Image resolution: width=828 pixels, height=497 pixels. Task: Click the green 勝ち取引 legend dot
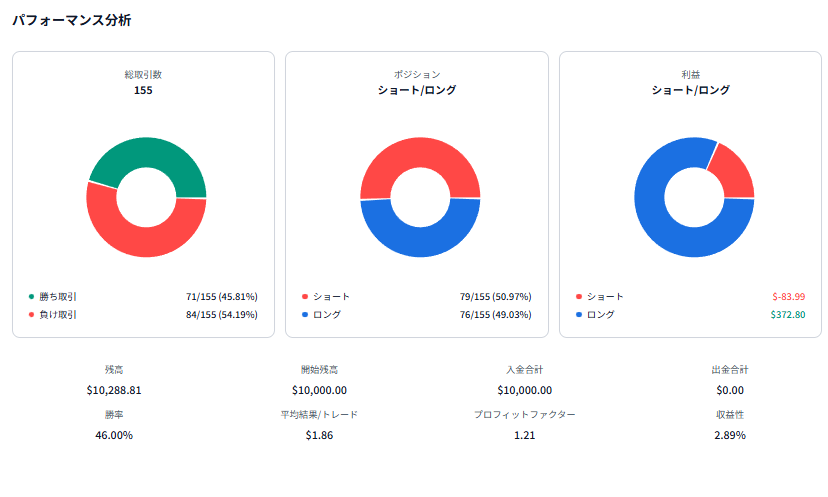tap(31, 297)
